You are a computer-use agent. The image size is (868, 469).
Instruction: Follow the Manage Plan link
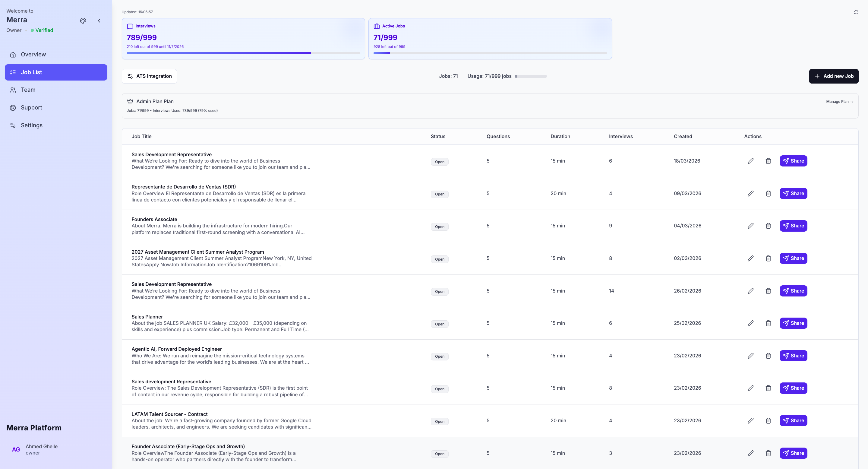[839, 101]
